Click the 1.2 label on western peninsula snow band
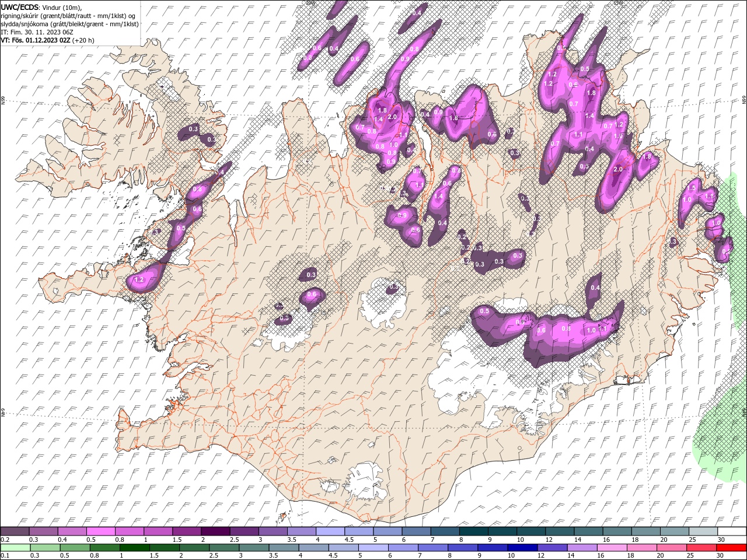 pyautogui.click(x=139, y=280)
